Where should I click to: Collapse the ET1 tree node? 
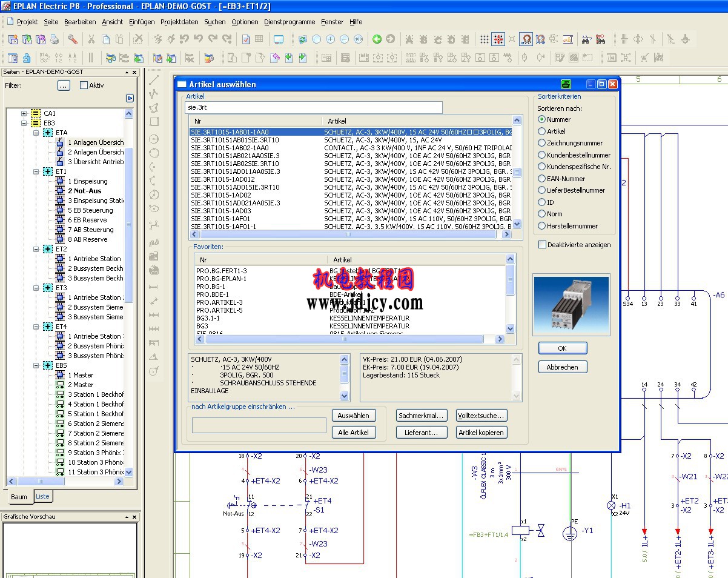point(36,171)
